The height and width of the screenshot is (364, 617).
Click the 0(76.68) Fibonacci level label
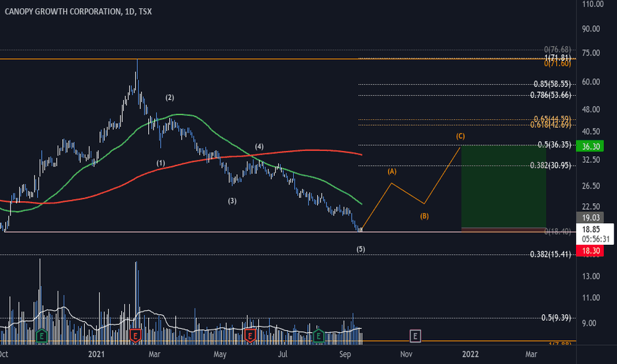[557, 50]
